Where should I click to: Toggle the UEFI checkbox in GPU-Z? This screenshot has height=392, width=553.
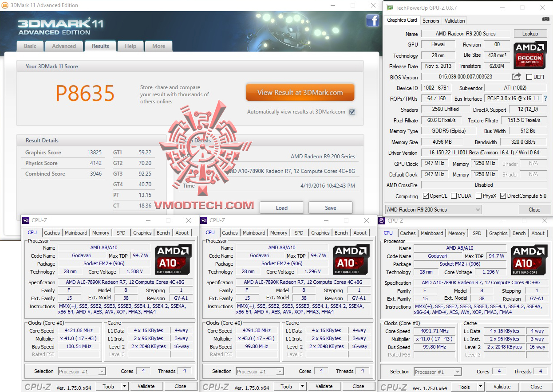pos(529,77)
